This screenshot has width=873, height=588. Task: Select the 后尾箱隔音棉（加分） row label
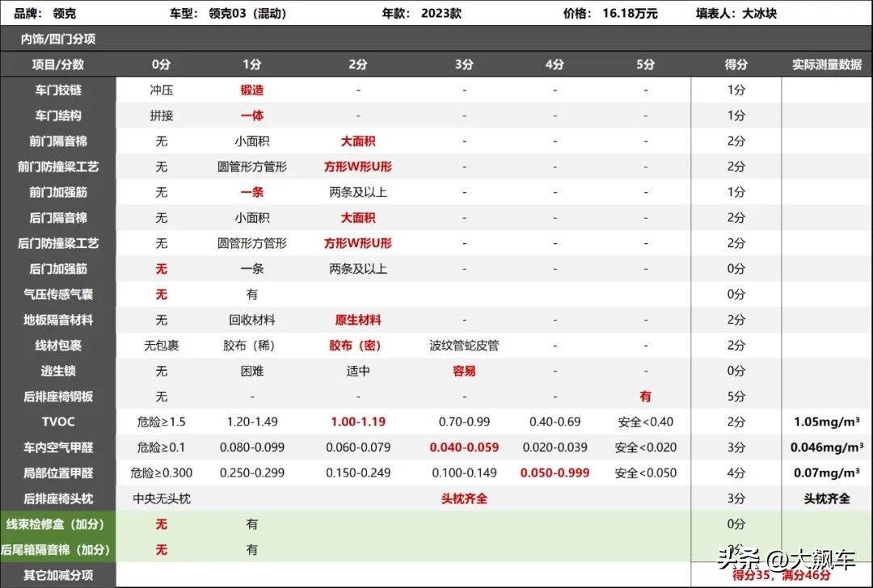(x=55, y=549)
